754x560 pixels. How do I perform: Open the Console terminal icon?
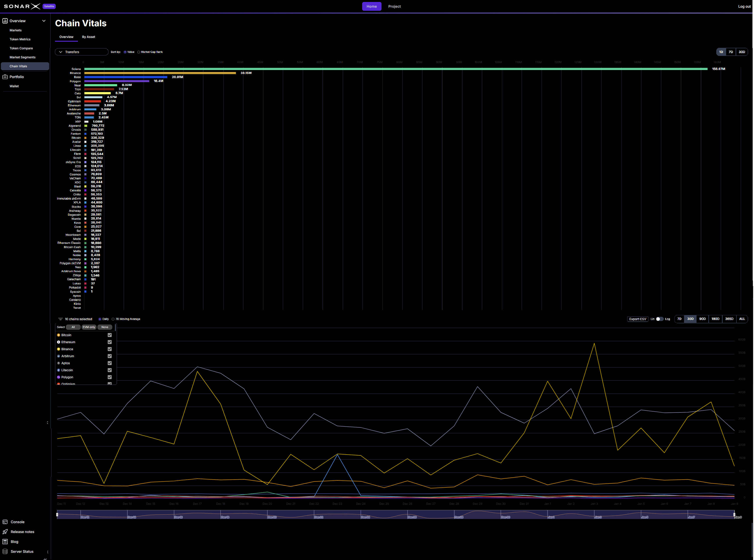coord(5,522)
